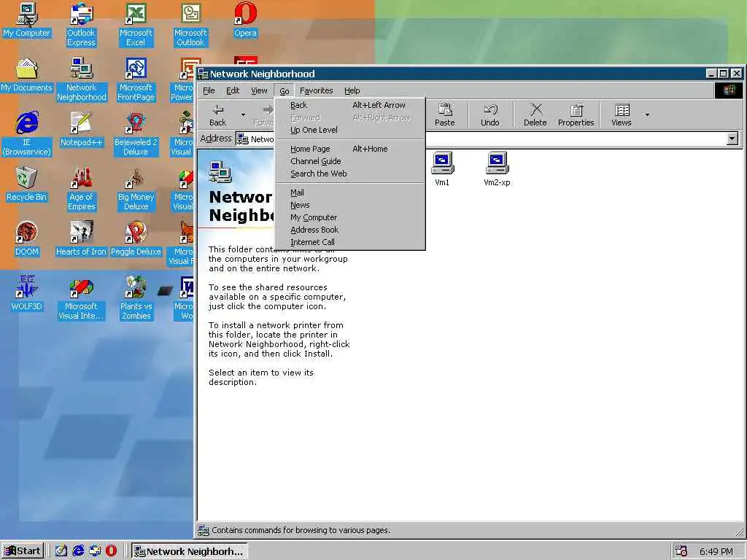
Task: Open Properties from the toolbar
Action: (x=576, y=114)
